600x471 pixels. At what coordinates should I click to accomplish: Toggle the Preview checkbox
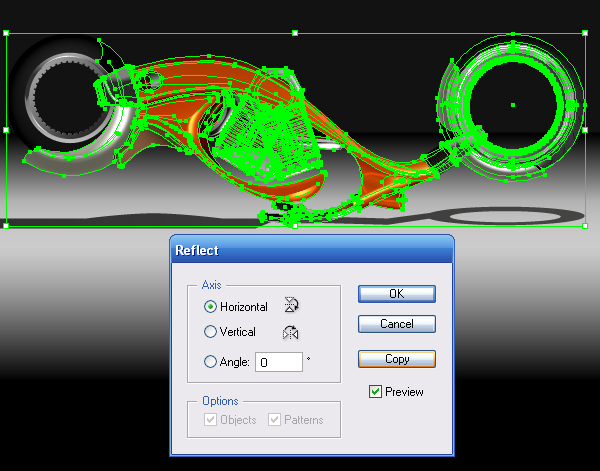coord(375,391)
